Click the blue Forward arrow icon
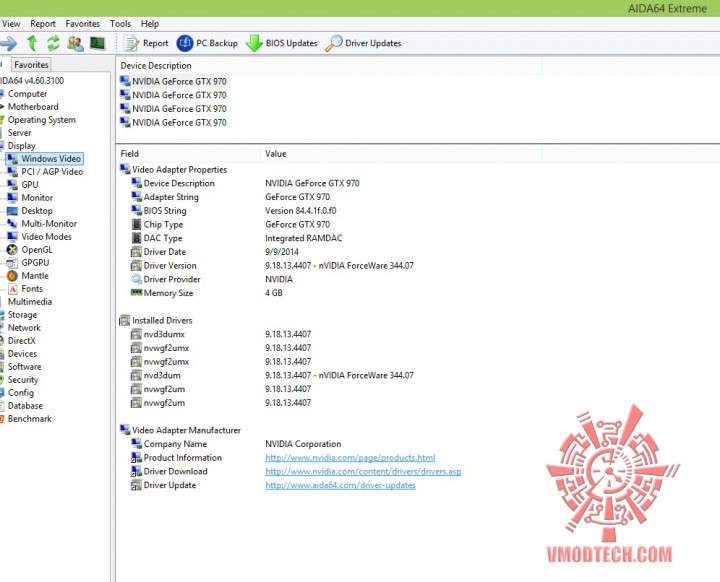The image size is (720, 582). point(8,44)
